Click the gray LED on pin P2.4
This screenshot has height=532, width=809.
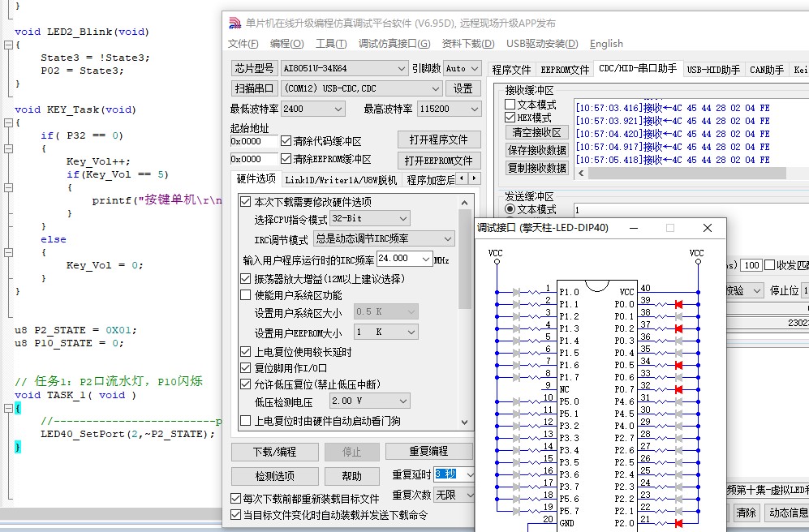point(678,474)
